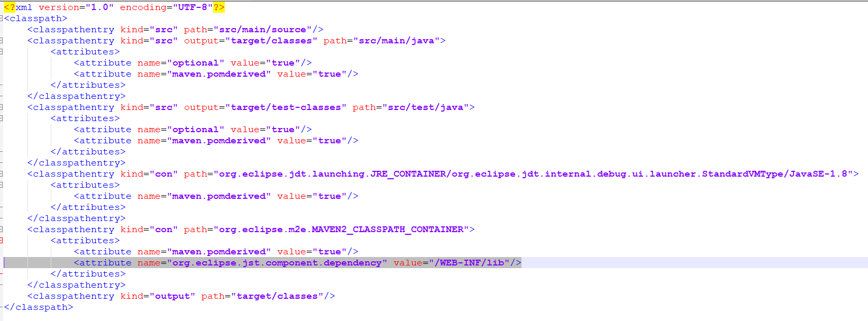Image resolution: width=868 pixels, height=321 pixels.
Task: Click "org.eclipse.jst.component.dependency" attribute name
Action: click(x=277, y=263)
